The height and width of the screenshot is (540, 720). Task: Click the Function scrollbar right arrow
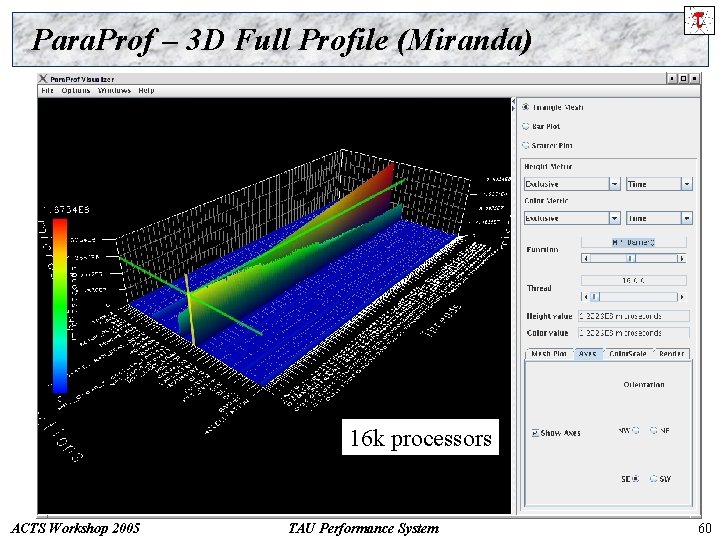[x=682, y=258]
